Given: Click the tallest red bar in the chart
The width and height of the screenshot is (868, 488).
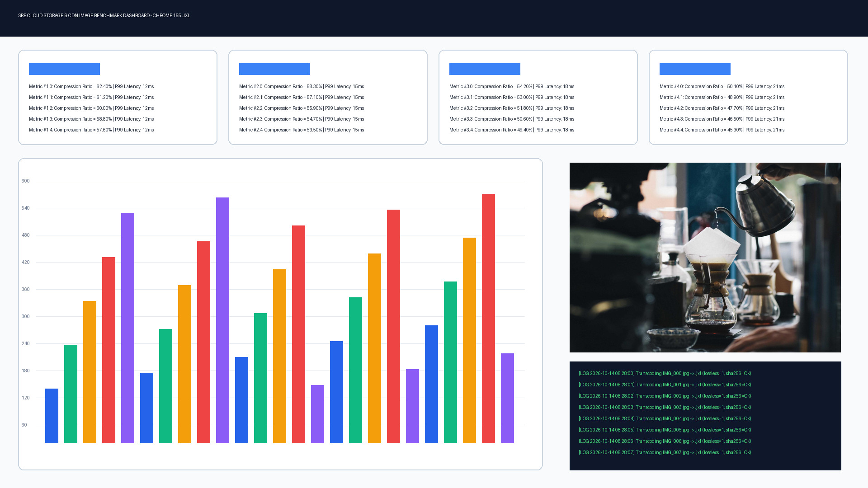Looking at the screenshot, I should click(x=488, y=319).
